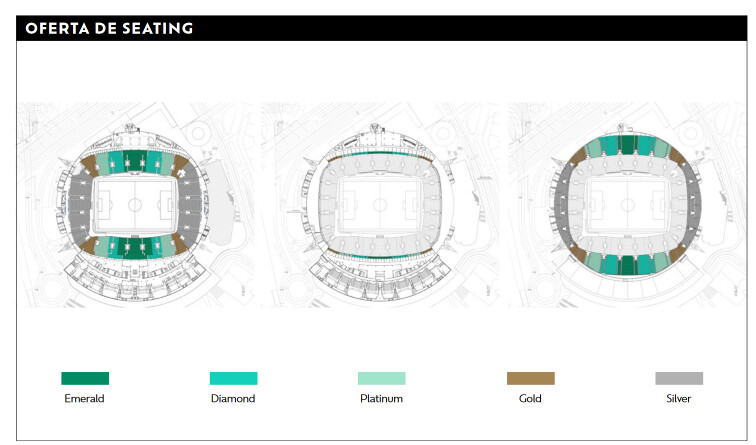Select the Platinum legend label
Image resolution: width=756 pixels, height=445 pixels.
tap(381, 398)
